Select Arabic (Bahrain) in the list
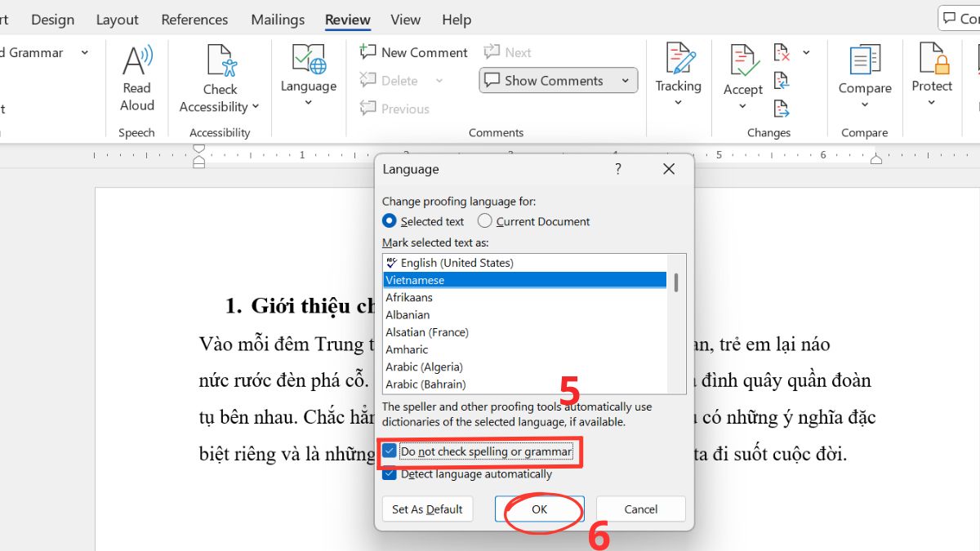This screenshot has height=551, width=980. pos(525,384)
